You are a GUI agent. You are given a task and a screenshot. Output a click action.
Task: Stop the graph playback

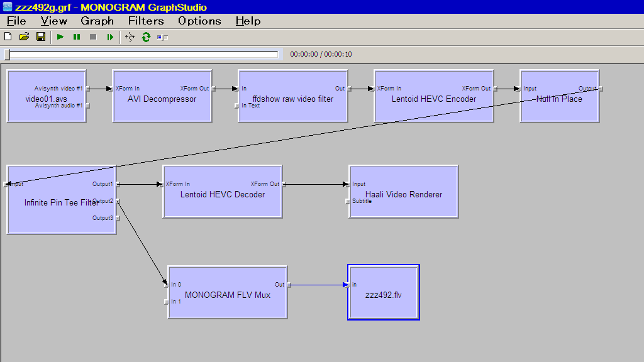[x=93, y=37]
